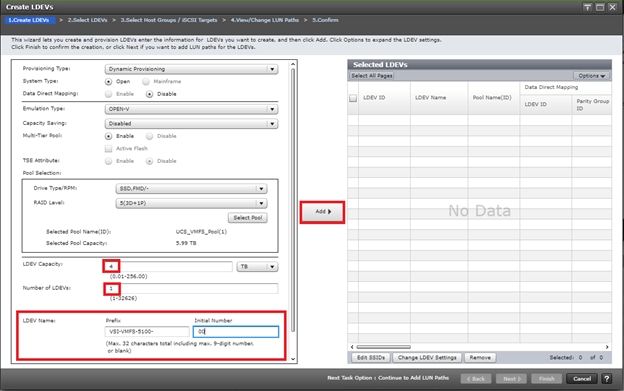The height and width of the screenshot is (391, 624).
Task: Click Select All Pages button
Action: 372,76
